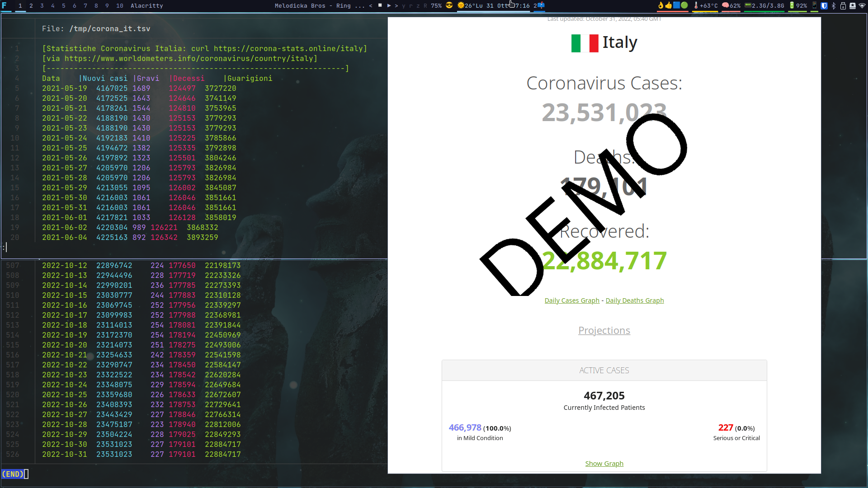Open the Daily Cases Graph link
The height and width of the screenshot is (488, 868).
[x=572, y=300]
